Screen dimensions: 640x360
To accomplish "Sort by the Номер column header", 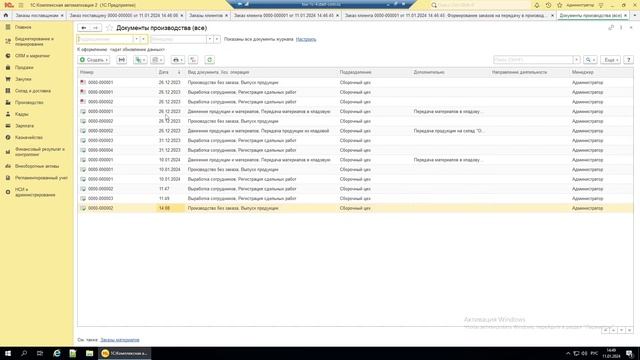I will coord(117,72).
